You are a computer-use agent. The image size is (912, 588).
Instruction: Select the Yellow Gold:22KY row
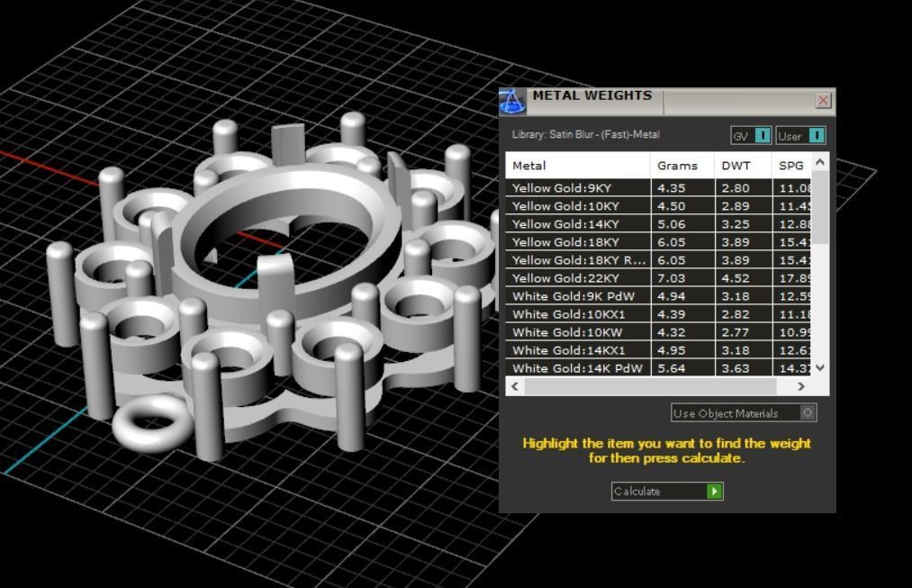click(x=658, y=278)
